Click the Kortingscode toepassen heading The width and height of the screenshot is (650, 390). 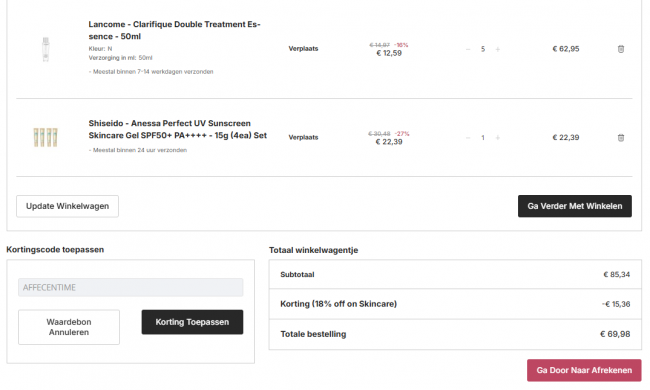[x=55, y=250]
